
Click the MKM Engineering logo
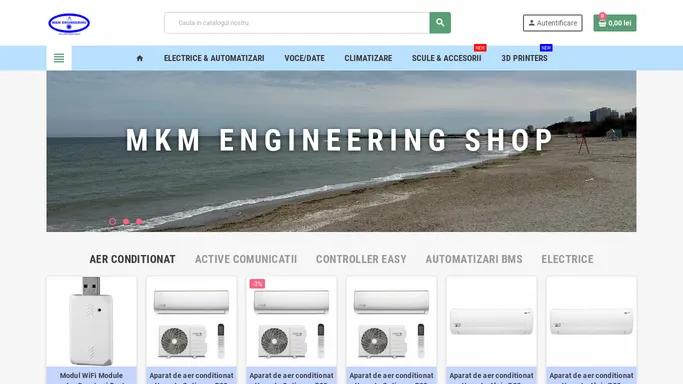69,24
